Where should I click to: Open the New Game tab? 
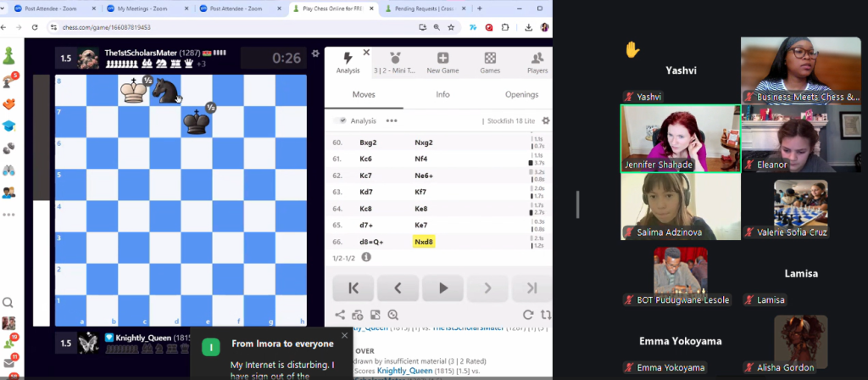pos(442,63)
